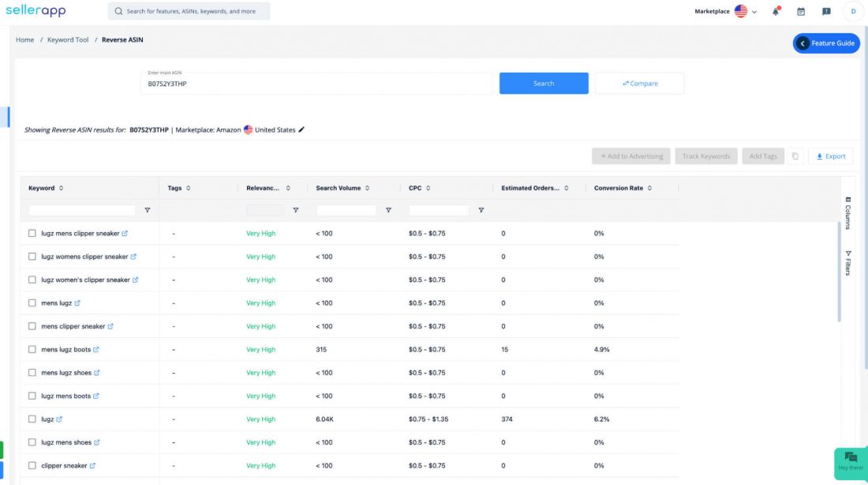Click the blue Search button

tap(544, 83)
